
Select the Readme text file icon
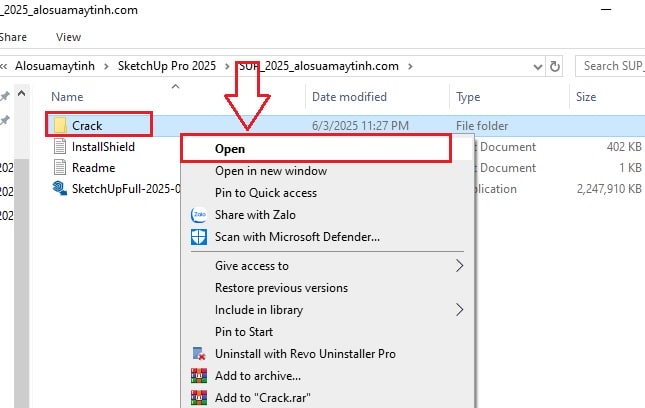tap(60, 167)
